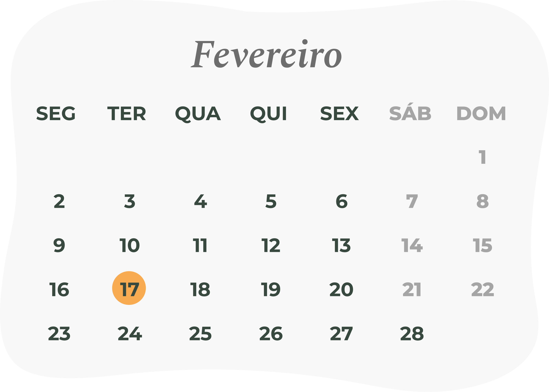The width and height of the screenshot is (549, 392).
Task: Select date 26 in the calendar
Action: pos(271,333)
